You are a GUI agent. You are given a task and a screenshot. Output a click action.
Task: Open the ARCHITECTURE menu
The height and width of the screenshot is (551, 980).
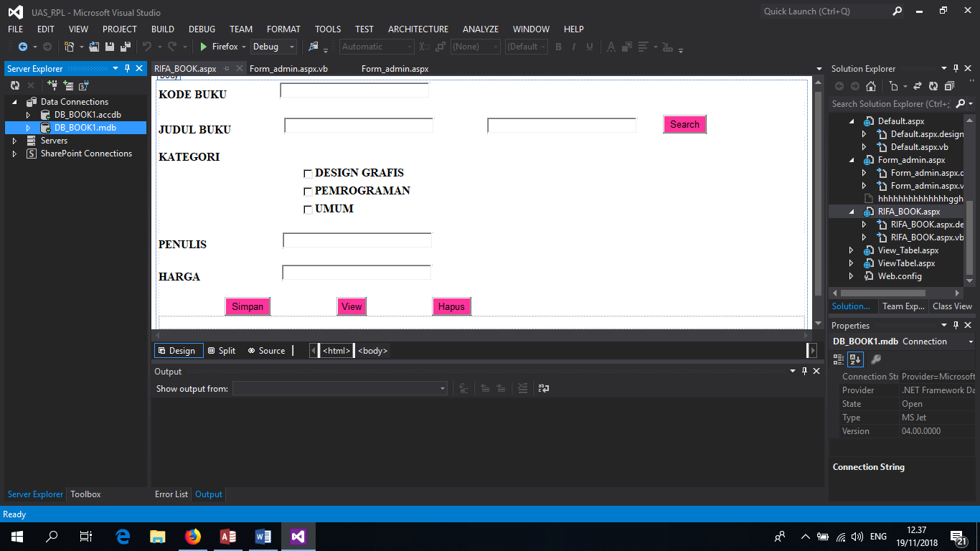coord(418,29)
